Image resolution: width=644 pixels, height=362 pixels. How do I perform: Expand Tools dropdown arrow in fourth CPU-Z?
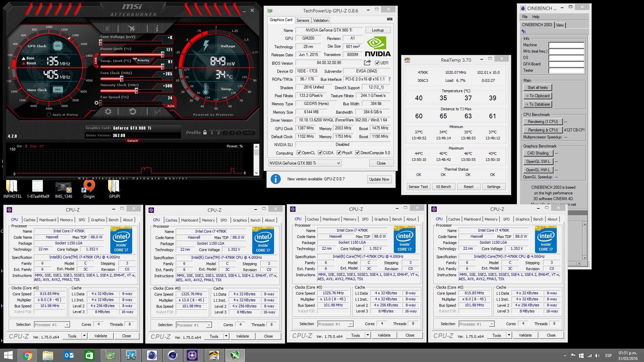(509, 335)
